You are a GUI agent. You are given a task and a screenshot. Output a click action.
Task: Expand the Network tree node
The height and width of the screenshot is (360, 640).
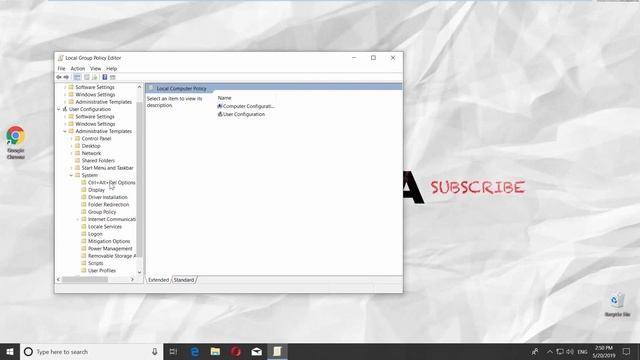click(x=71, y=153)
